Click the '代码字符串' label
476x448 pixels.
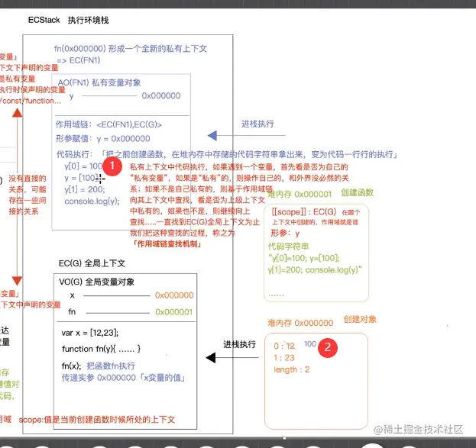point(288,247)
